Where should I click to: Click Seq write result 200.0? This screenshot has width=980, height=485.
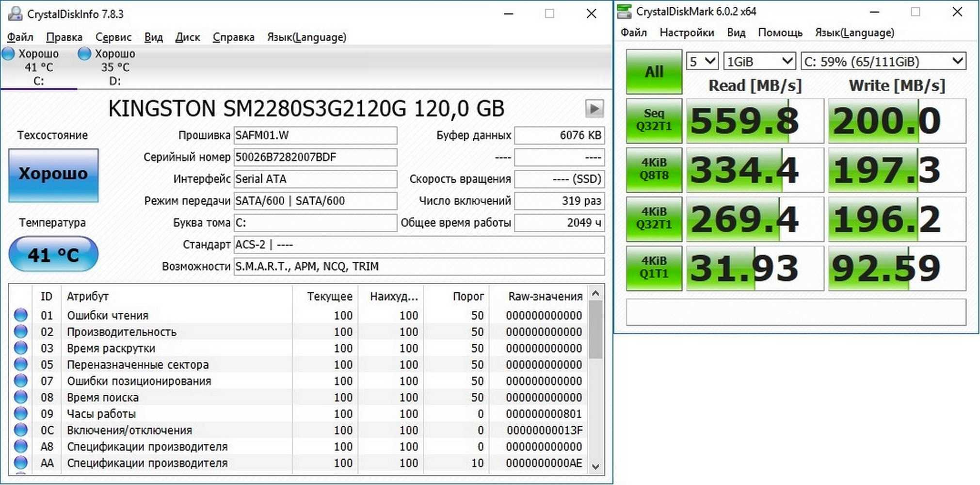coord(897,121)
